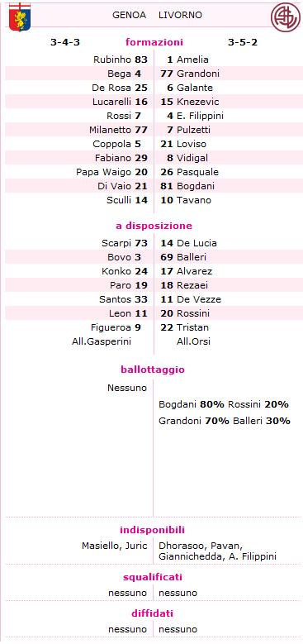Open the formazioni section heading
303x644 pixels.
(154, 42)
